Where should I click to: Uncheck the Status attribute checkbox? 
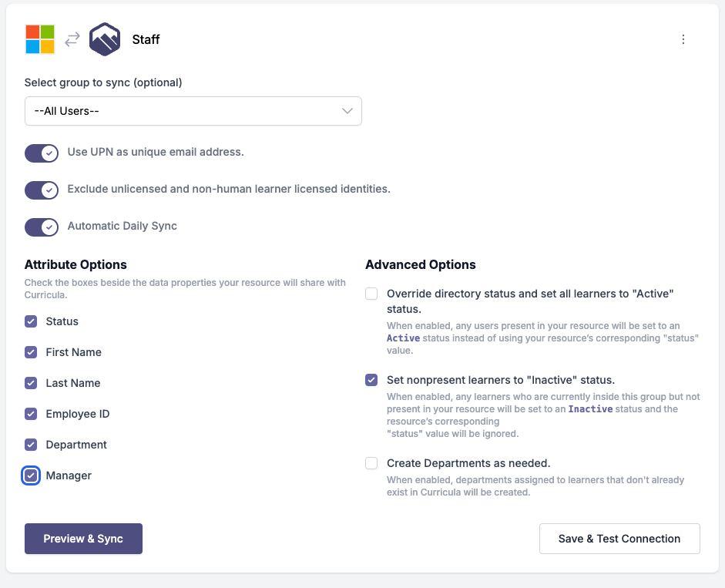click(31, 321)
